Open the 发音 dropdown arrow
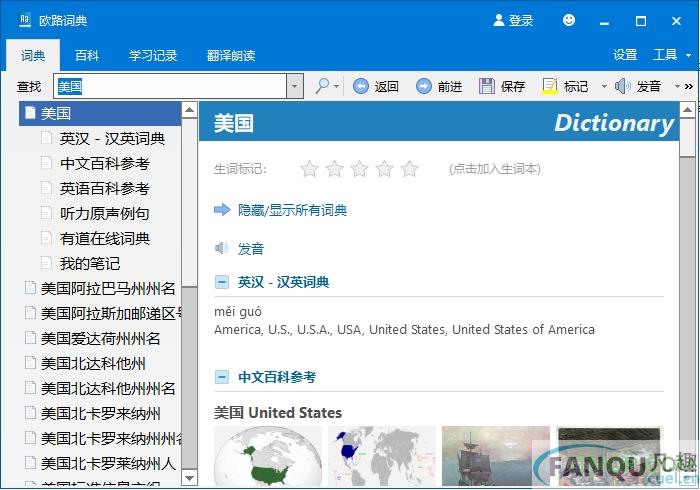The height and width of the screenshot is (490, 700). point(677,86)
